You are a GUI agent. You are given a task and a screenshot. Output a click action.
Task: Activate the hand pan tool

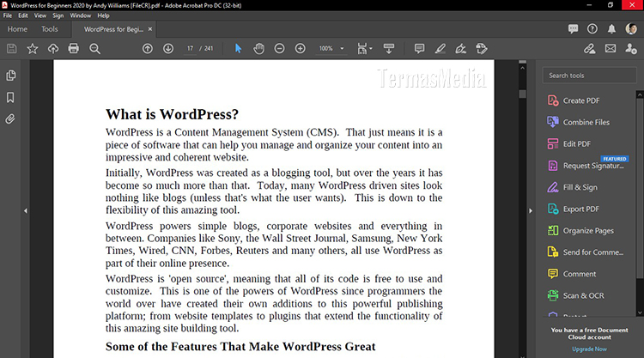258,49
